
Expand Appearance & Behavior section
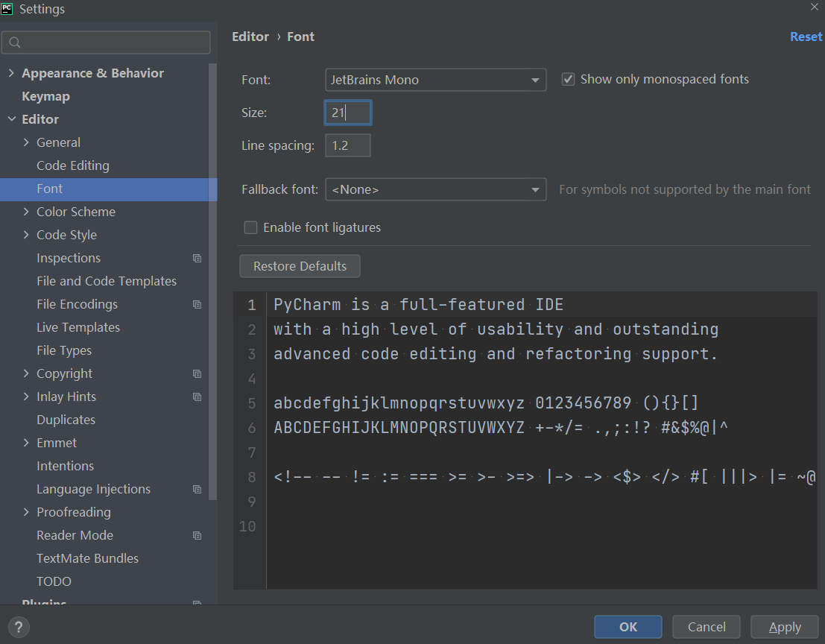(x=12, y=73)
